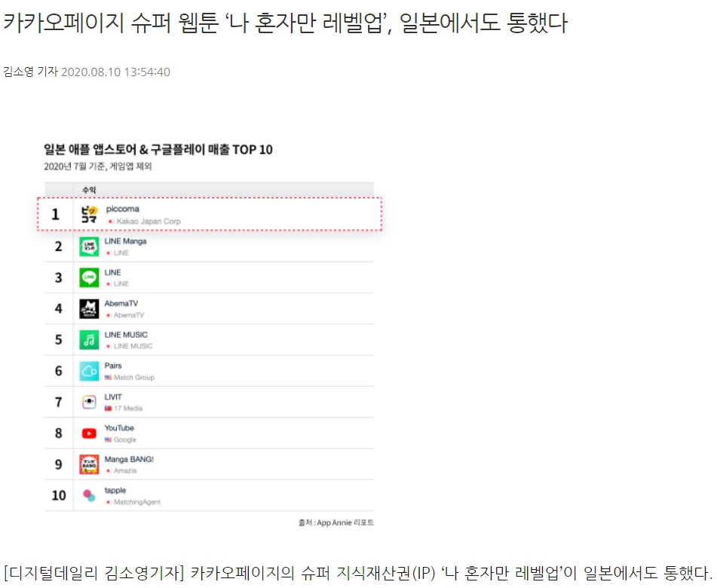Viewport: 717px width, 588px height.
Task: Click the tapple app icon
Action: (x=89, y=495)
